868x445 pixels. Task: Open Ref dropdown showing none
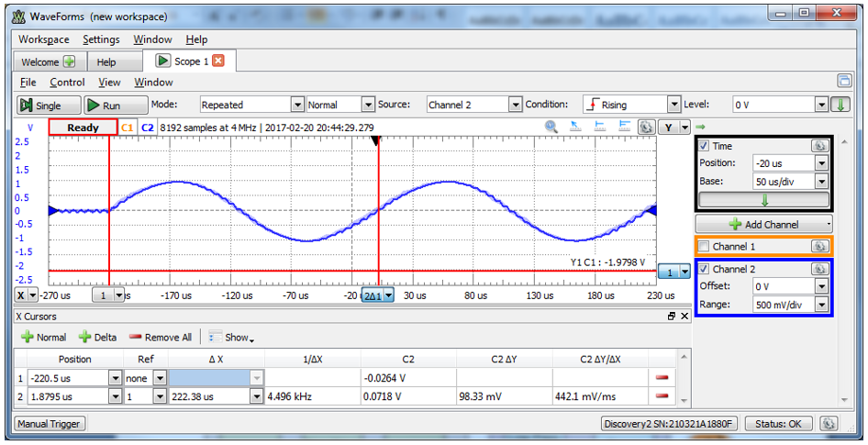(160, 379)
